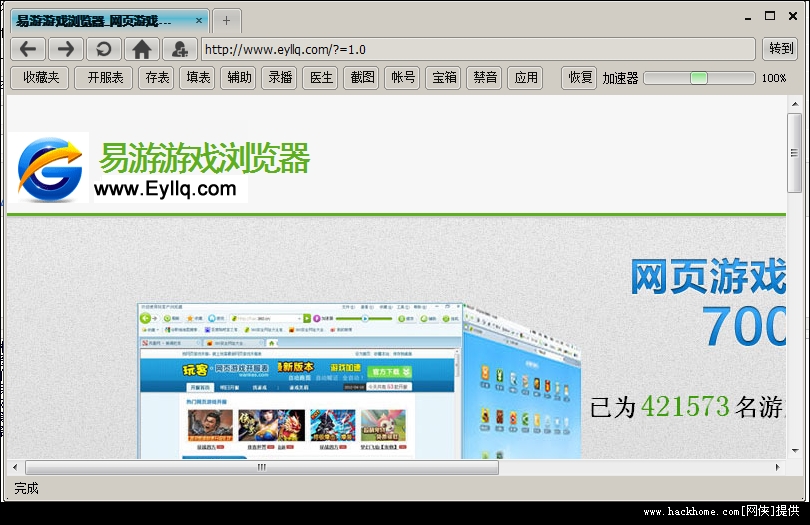Click the 421573 user count number
The image size is (810, 525).
pyautogui.click(x=685, y=406)
